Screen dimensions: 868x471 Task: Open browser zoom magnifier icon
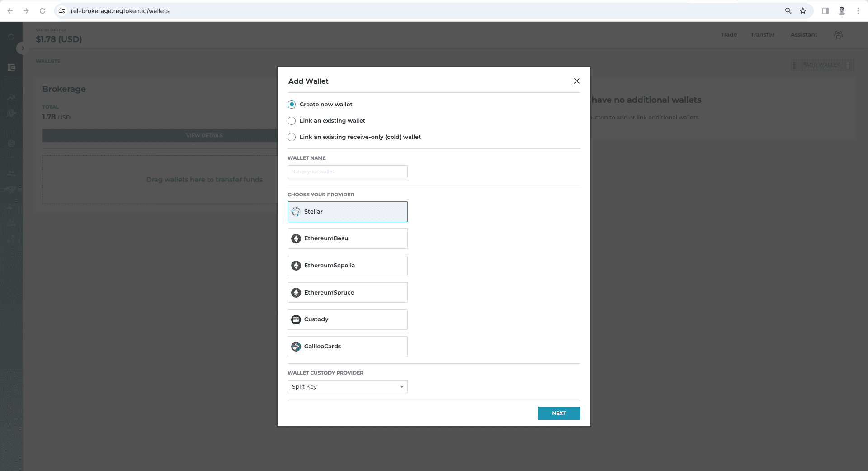[788, 11]
